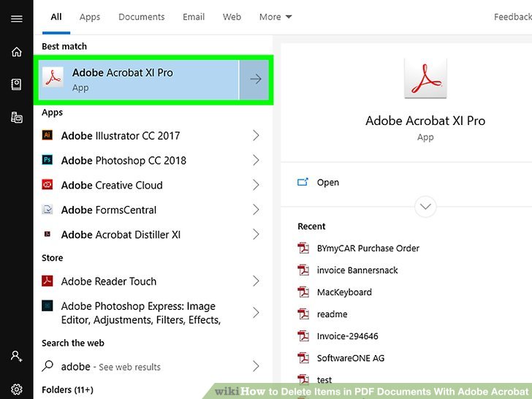532x399 pixels.
Task: Click the Adobe Illustrator CC 2017 icon
Action: (x=47, y=135)
